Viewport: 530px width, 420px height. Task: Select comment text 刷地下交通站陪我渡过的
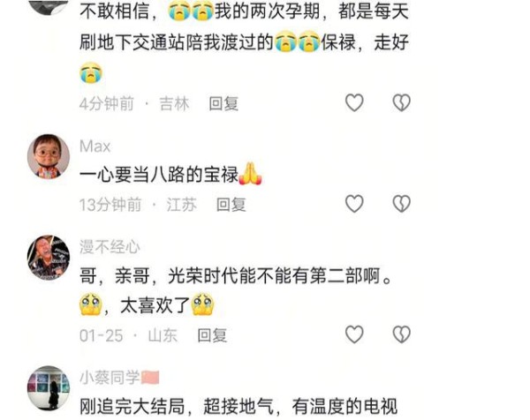(177, 43)
